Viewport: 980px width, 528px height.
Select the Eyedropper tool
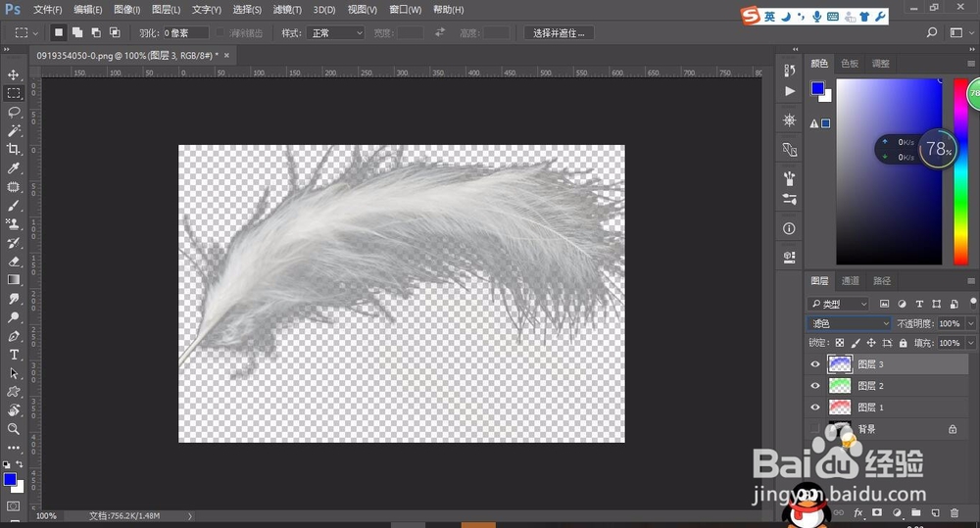13,168
